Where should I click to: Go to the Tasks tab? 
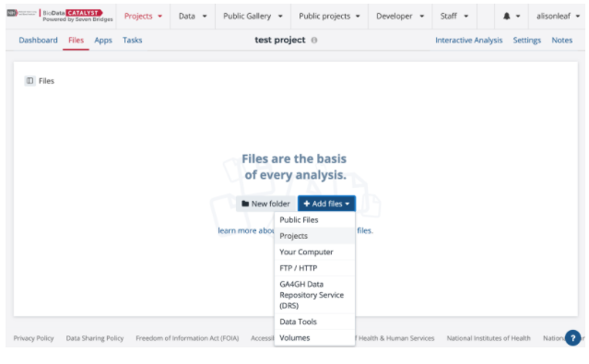pyautogui.click(x=132, y=41)
